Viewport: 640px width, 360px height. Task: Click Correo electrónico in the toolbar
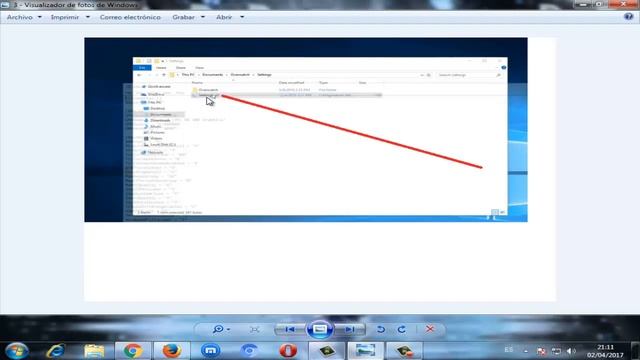tap(130, 17)
